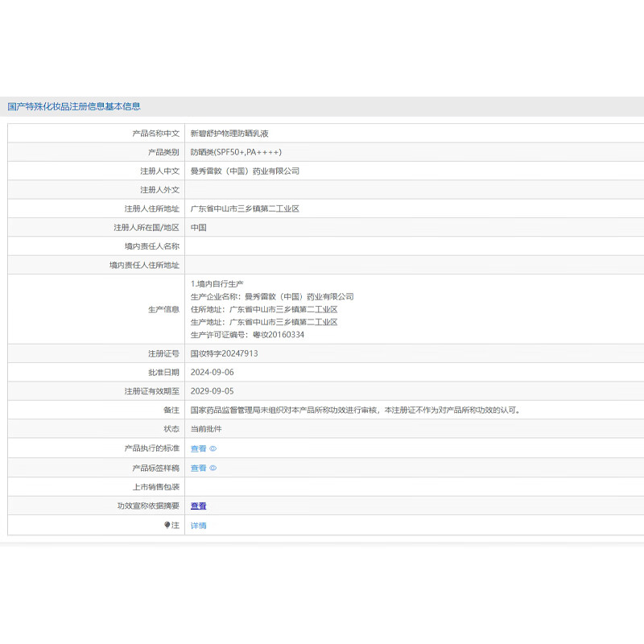This screenshot has height=644, width=644.
Task: Click the product category 防晒类(SPF50+,PA++++)
Action: click(236, 152)
